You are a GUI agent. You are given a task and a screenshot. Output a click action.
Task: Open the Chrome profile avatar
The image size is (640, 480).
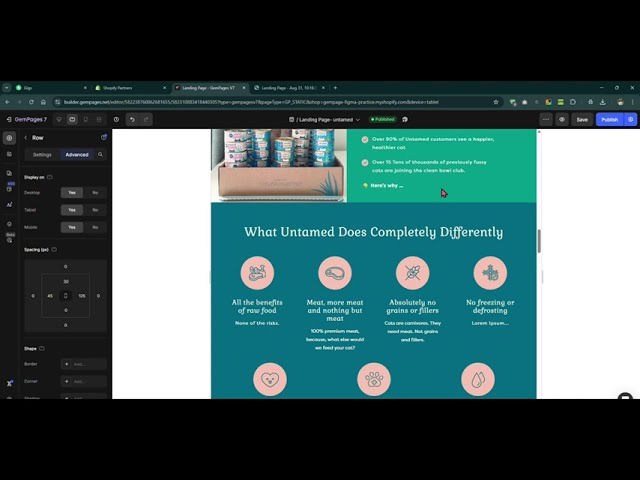click(x=620, y=102)
